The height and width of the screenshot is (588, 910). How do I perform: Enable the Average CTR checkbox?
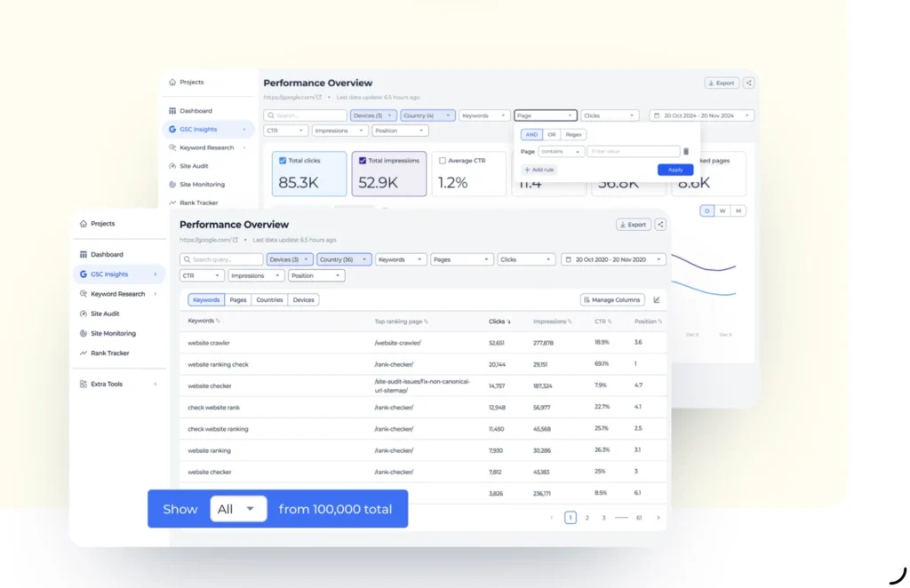[443, 161]
